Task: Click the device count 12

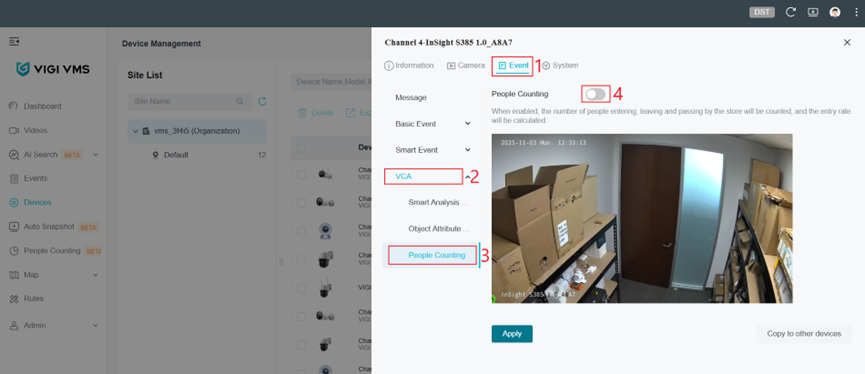Action: (x=262, y=155)
